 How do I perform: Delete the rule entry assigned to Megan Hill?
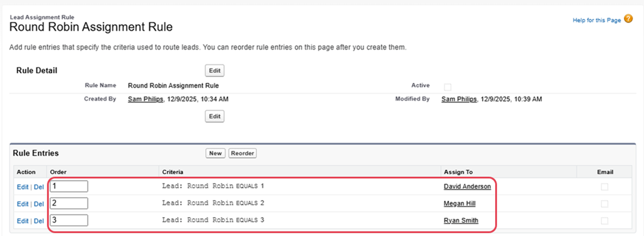pyautogui.click(x=39, y=204)
